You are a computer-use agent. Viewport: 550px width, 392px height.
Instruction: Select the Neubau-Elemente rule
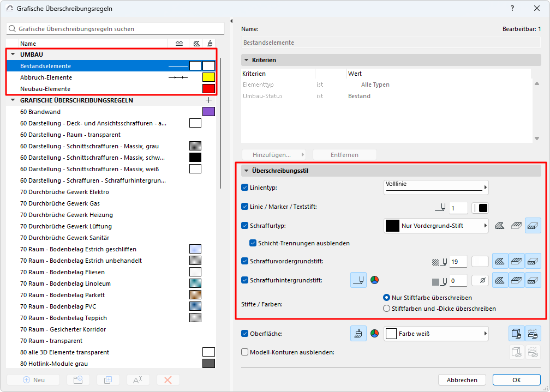click(x=111, y=89)
